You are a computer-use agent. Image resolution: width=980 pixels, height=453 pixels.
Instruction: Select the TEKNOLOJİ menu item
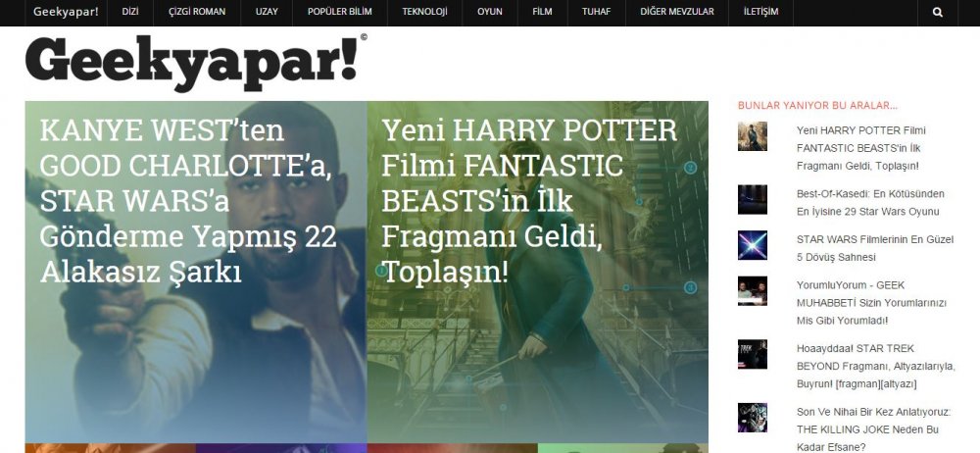tap(425, 11)
